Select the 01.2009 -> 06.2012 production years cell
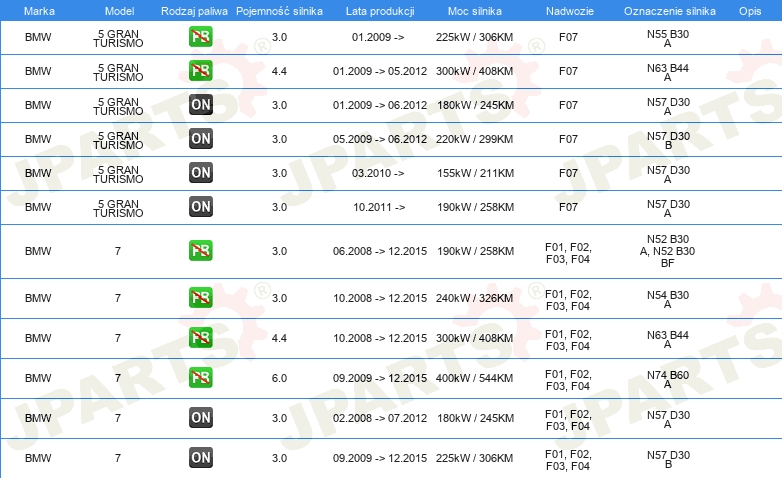This screenshot has width=782, height=478. click(x=380, y=105)
